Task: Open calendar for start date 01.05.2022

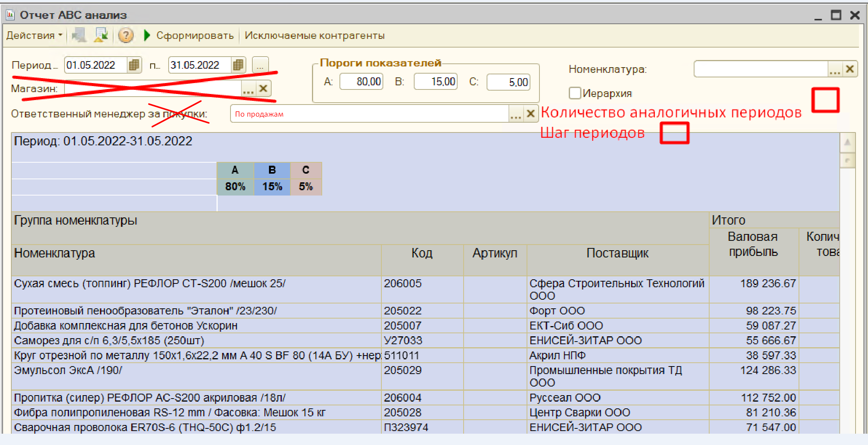Action: point(134,65)
